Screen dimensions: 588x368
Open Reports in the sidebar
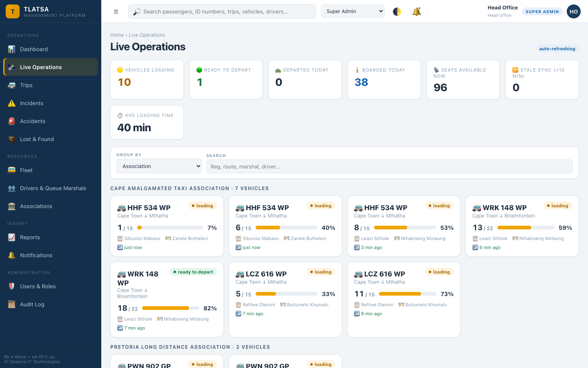click(51, 237)
